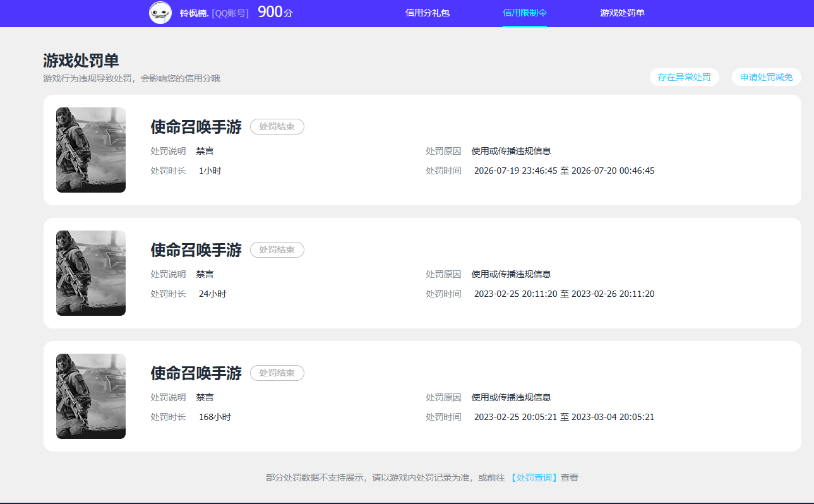Click 禁言 value on the 24小时 card
This screenshot has width=814, height=504.
point(205,274)
